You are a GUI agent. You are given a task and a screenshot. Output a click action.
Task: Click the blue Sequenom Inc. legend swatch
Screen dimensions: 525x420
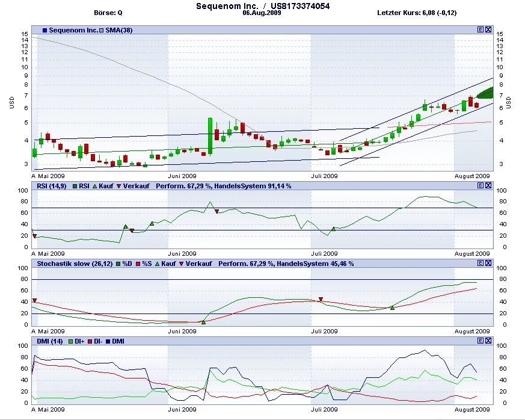point(45,29)
